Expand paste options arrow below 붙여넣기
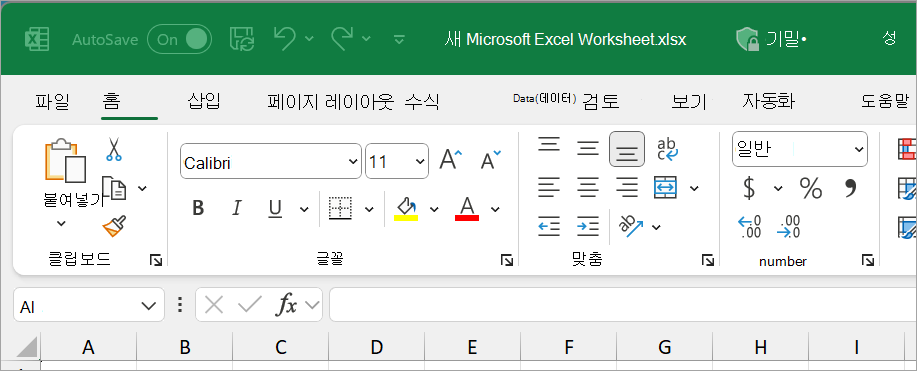This screenshot has height=371, width=917. pyautogui.click(x=61, y=223)
